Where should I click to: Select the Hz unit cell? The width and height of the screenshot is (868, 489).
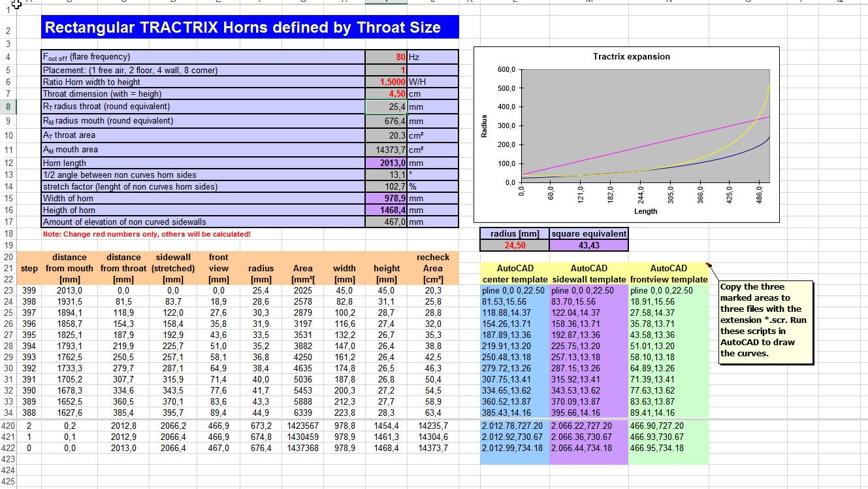(434, 57)
